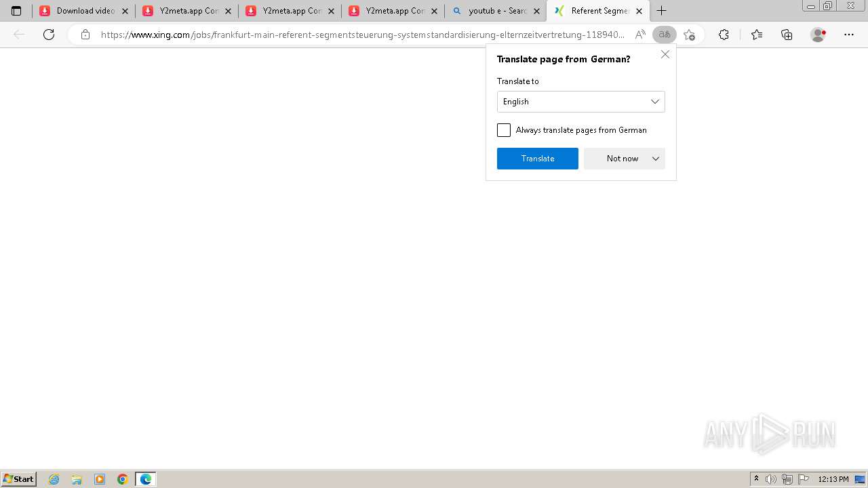Close the youtub e Search tab

click(536, 11)
